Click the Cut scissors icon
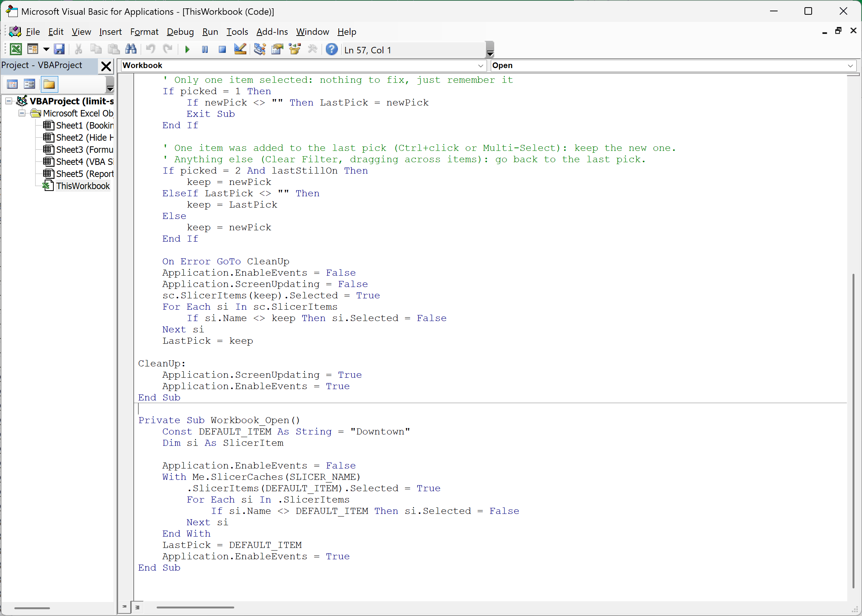The width and height of the screenshot is (862, 616). [x=79, y=49]
